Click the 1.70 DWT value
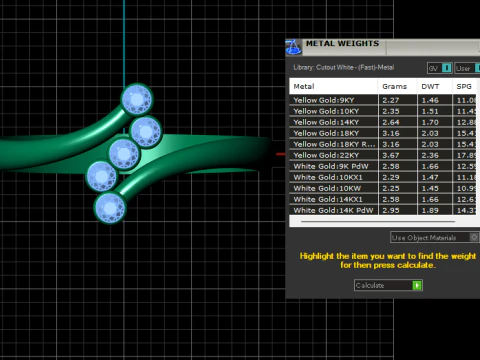480x360 pixels. (x=430, y=122)
